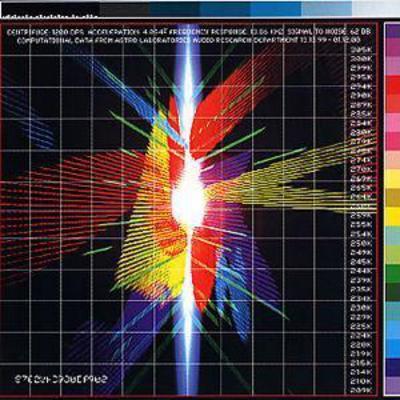This screenshot has height=400, width=400.
Task: Click the stylized glyph text in the bottom-left corner
Action: click(x=62, y=379)
